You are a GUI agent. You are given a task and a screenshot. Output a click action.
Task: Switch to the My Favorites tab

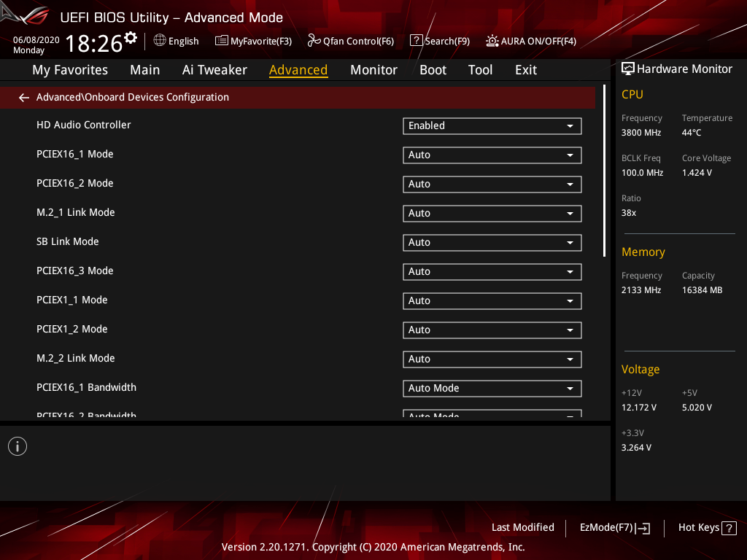tap(70, 70)
